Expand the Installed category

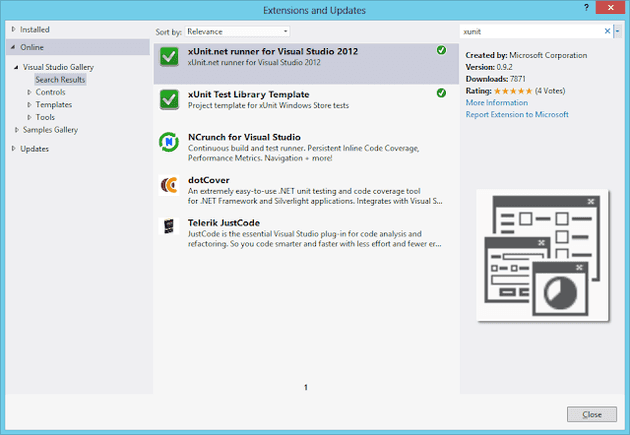(x=14, y=29)
